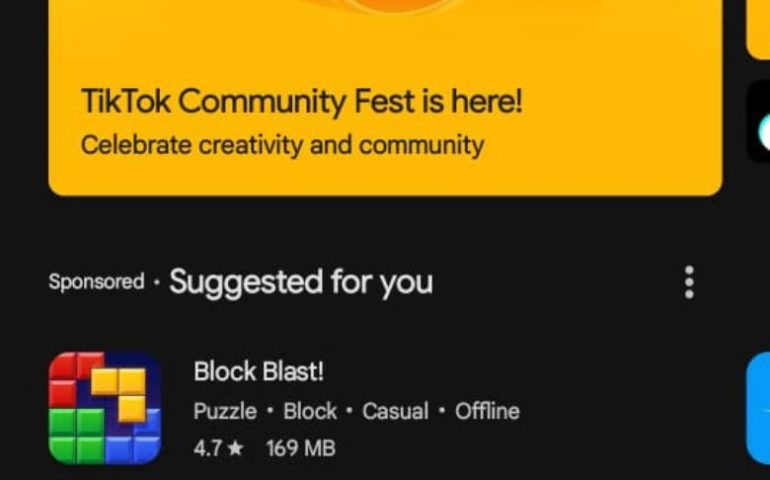Select the next yellow promo card at top right

coord(758,29)
